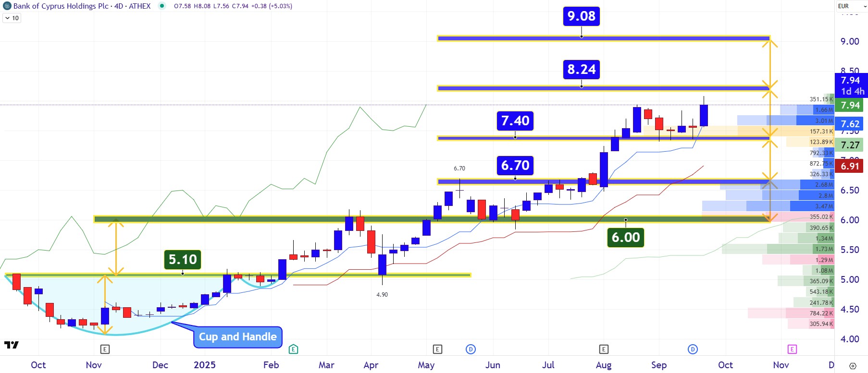Select the 9.08 price target label

coord(581,16)
